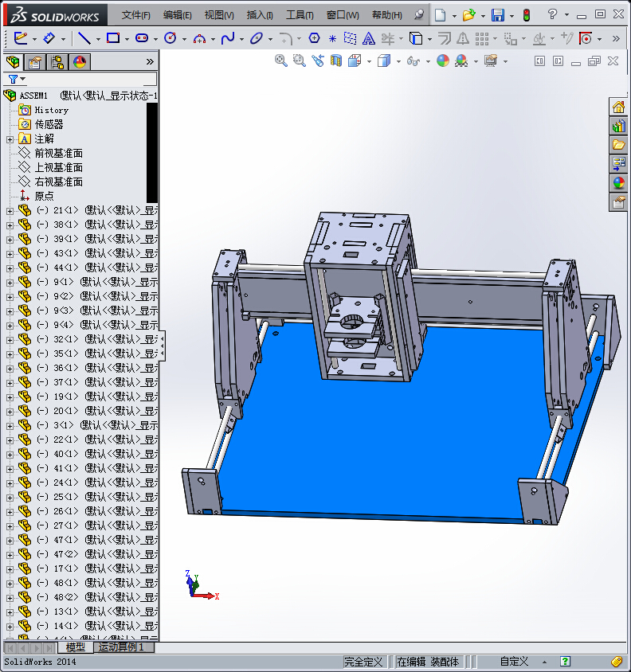Expand more manager tabs chevron
This screenshot has width=631, height=672.
click(x=150, y=62)
